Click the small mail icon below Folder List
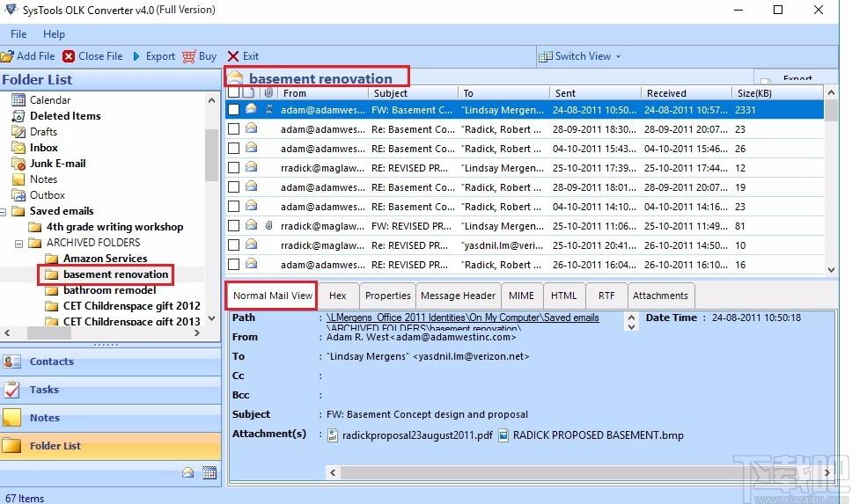 pyautogui.click(x=188, y=472)
